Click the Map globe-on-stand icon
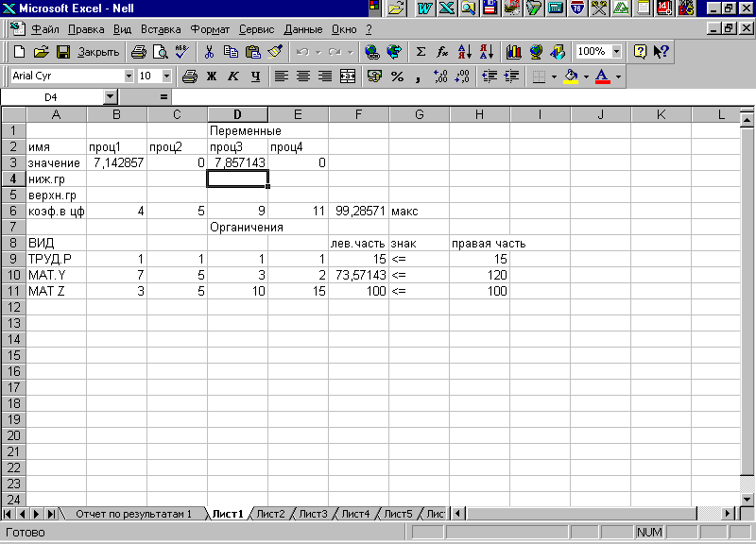 535,52
